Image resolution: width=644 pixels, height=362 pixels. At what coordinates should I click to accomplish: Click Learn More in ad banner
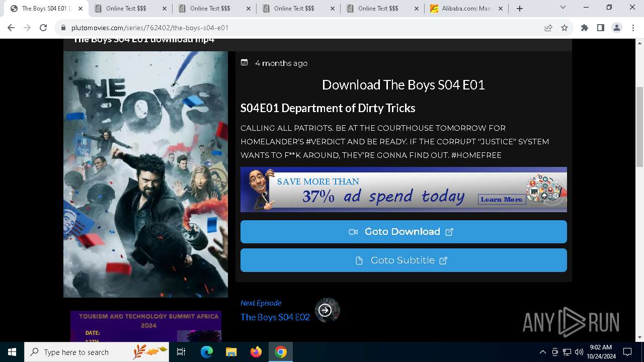[501, 200]
